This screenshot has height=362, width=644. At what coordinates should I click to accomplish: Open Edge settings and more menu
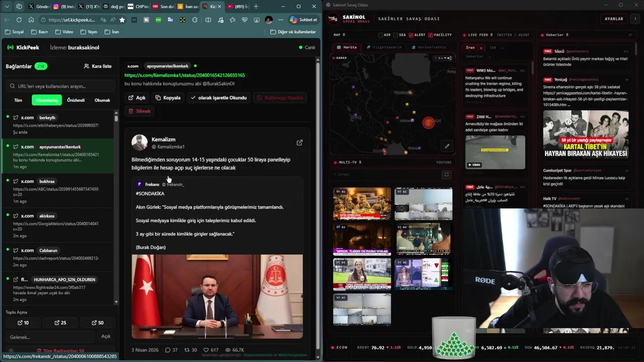pos(281,20)
